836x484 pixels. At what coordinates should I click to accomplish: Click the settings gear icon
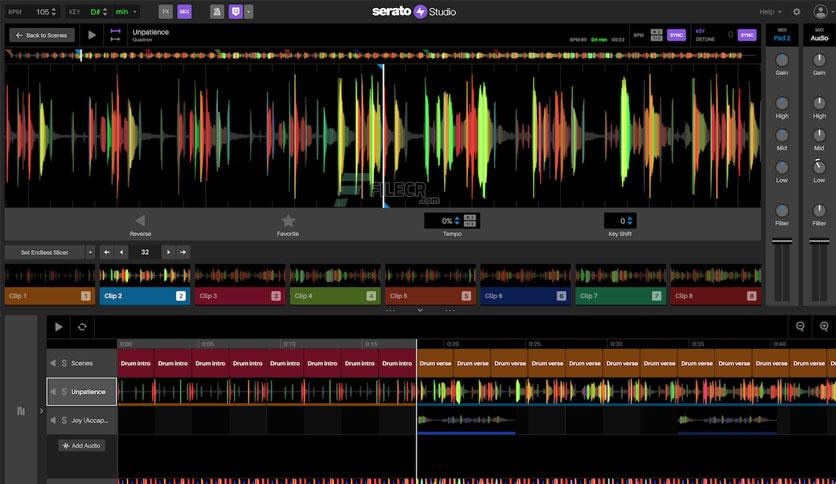pos(797,12)
